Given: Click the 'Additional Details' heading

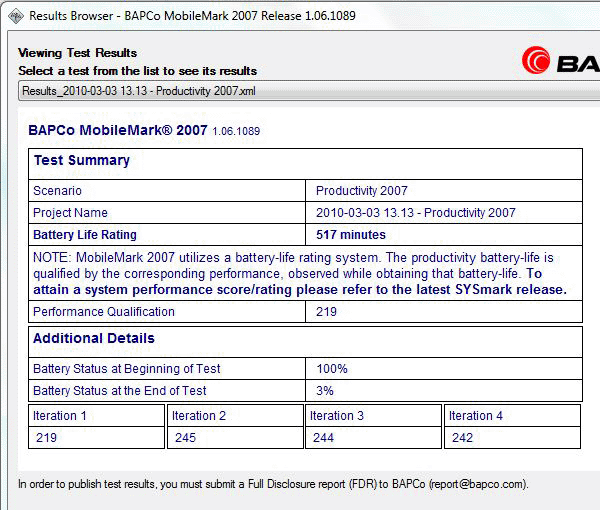Looking at the screenshot, I should point(94,338).
